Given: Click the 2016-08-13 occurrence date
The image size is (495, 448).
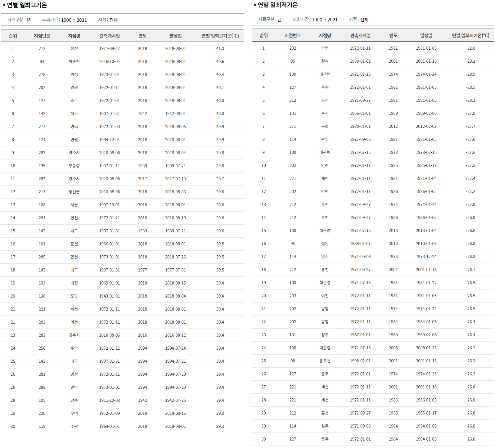Looking at the screenshot, I should pyautogui.click(x=175, y=218).
